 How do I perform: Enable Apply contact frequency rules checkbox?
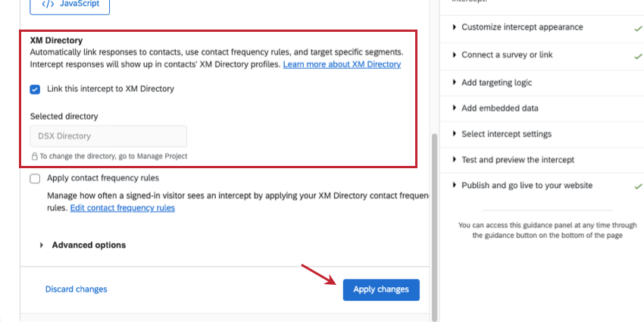click(35, 179)
